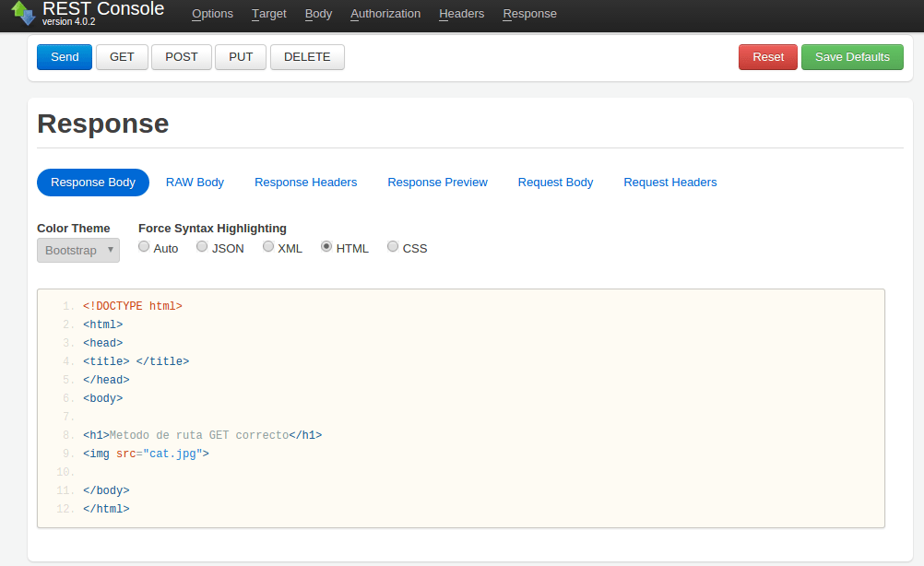This screenshot has height=566, width=924.
Task: View the Response Preview tab
Action: [x=437, y=182]
